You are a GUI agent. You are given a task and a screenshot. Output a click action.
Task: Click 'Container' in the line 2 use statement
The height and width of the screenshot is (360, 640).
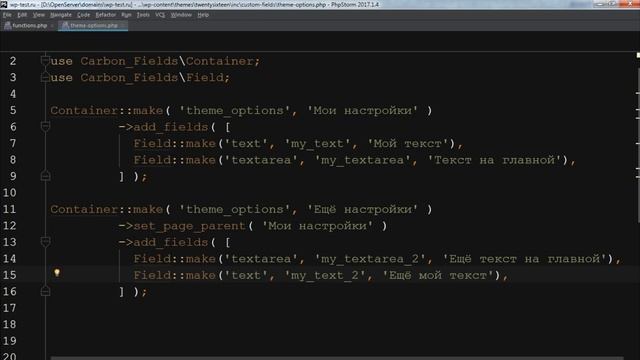coord(220,61)
